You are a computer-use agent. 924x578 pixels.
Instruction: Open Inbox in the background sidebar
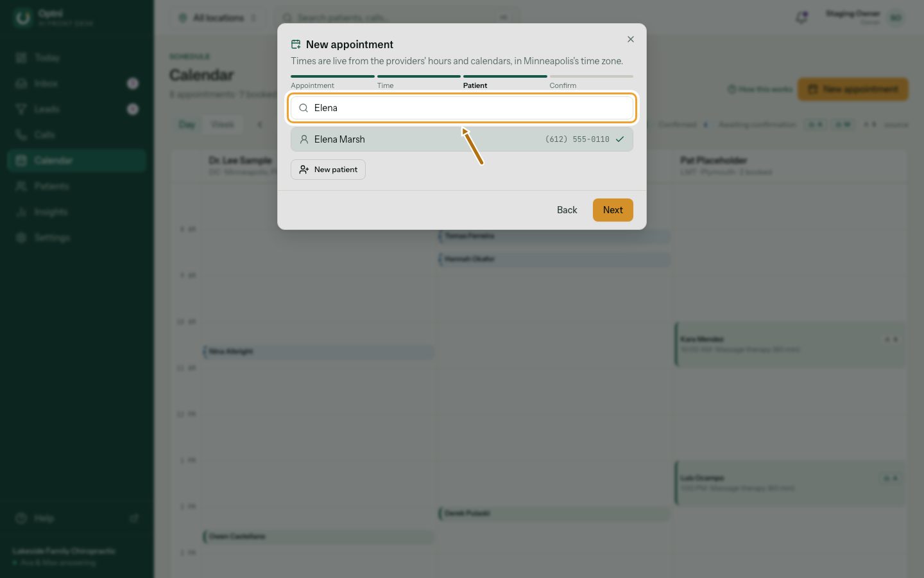[77, 83]
